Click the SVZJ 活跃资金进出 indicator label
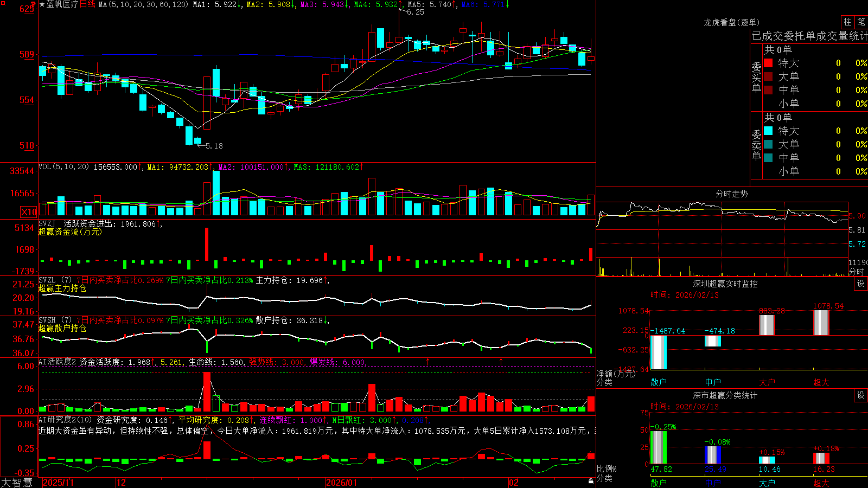This screenshot has width=868, height=488. tap(76, 223)
